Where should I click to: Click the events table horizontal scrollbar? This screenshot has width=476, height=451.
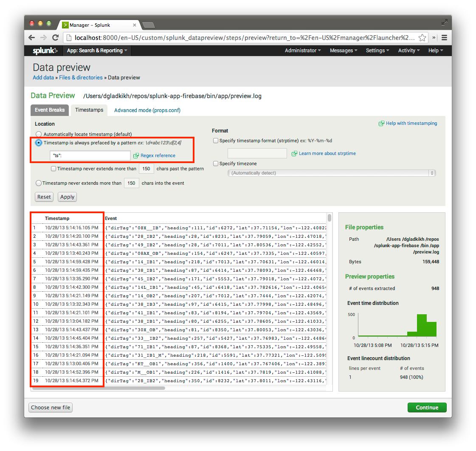point(99,388)
